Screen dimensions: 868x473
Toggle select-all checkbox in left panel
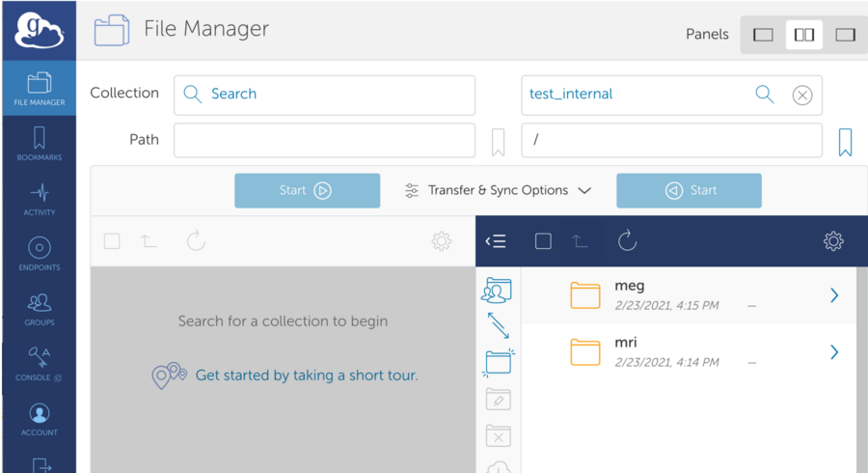point(112,240)
